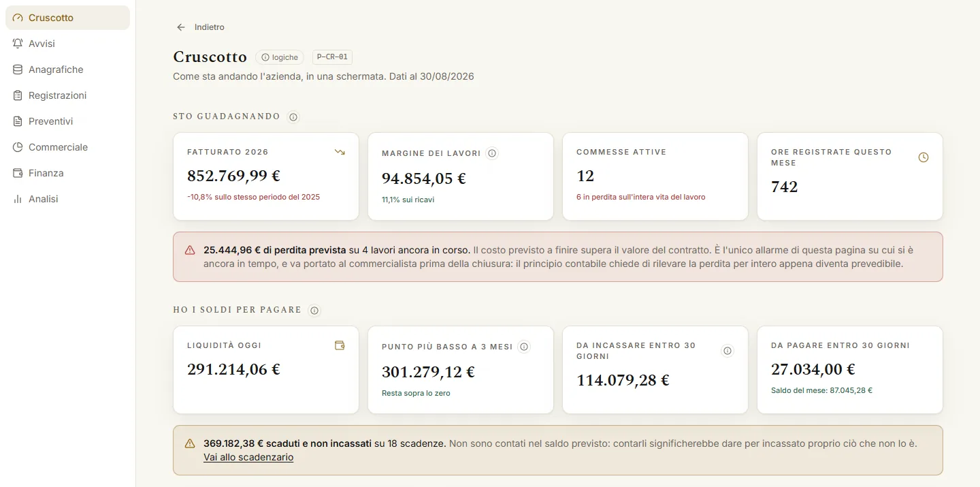Click the P-CR-01 code badge
This screenshot has width=980, height=487.
click(x=332, y=57)
